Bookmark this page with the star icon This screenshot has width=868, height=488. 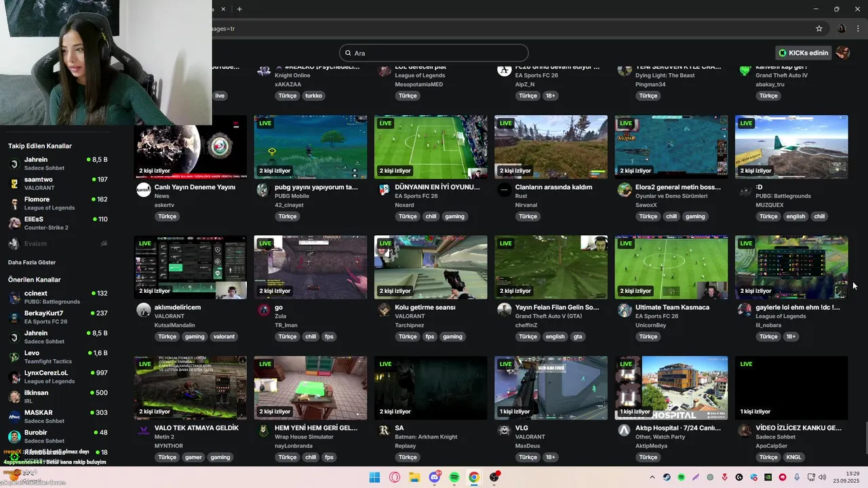pyautogui.click(x=819, y=28)
